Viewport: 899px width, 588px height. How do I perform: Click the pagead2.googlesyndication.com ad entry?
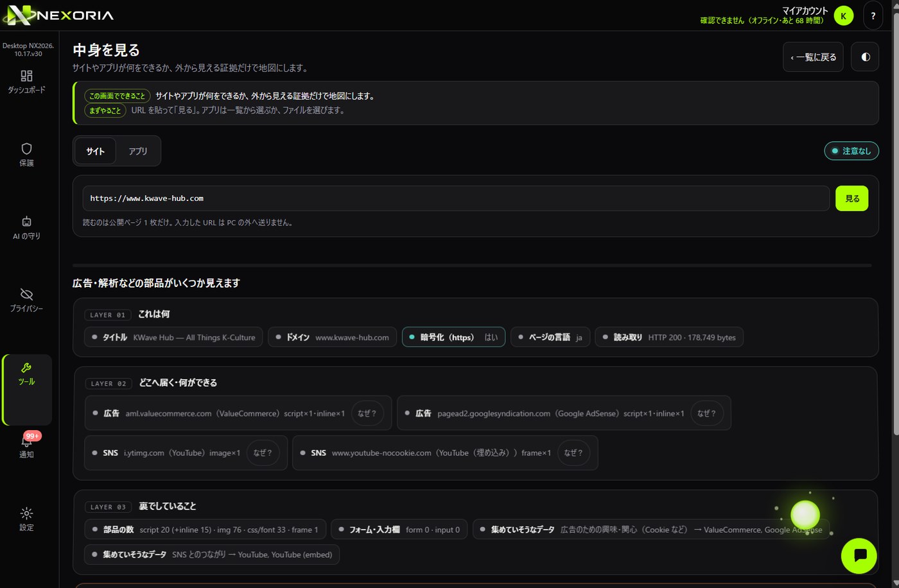coord(564,413)
